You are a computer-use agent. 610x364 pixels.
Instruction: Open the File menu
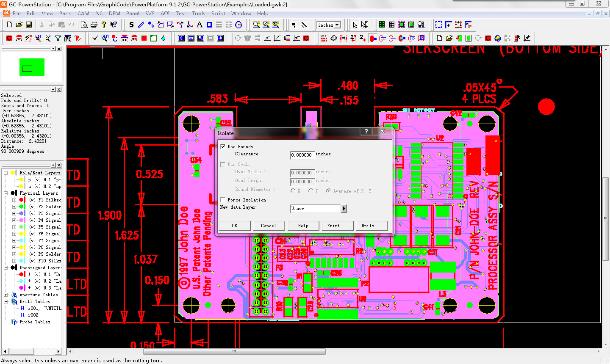click(17, 14)
